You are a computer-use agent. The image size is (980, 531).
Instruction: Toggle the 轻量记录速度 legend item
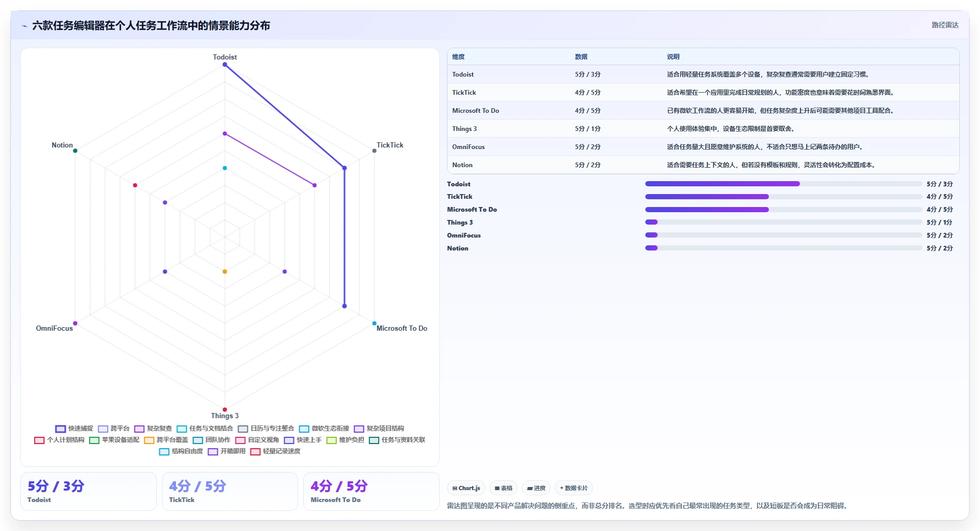[275, 451]
